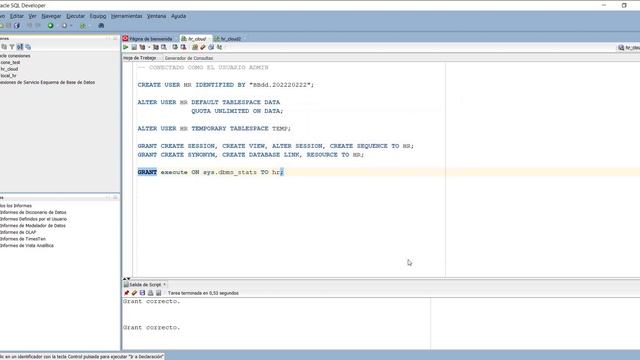The image size is (640, 360).
Task: Click the Forward navigation icon
Action: click(x=64, y=26)
